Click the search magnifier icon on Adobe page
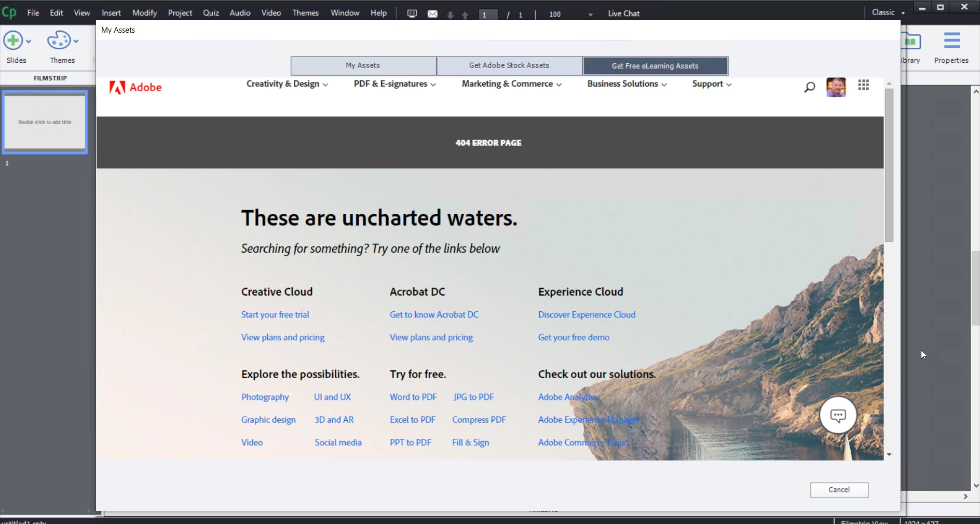 (809, 87)
